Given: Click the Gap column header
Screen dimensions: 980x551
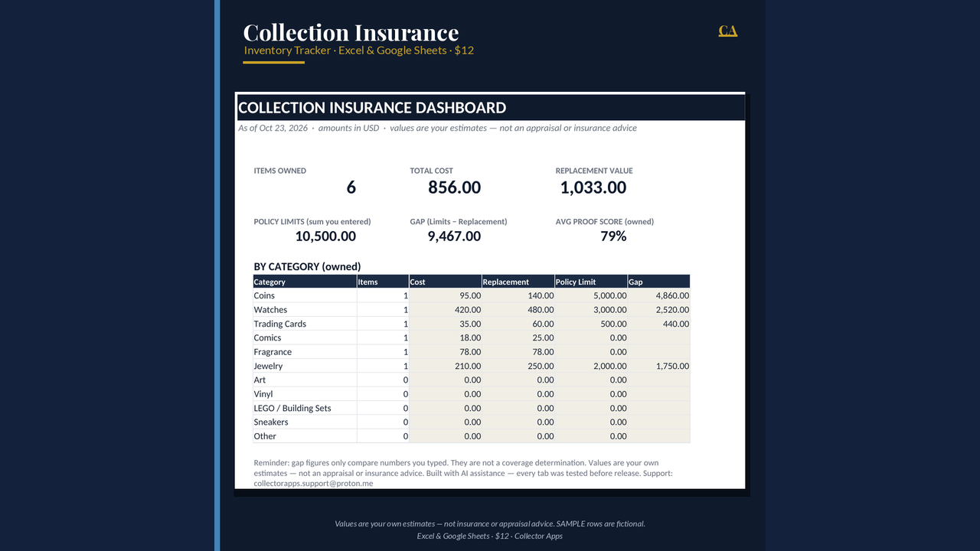Looking at the screenshot, I should coord(658,282).
